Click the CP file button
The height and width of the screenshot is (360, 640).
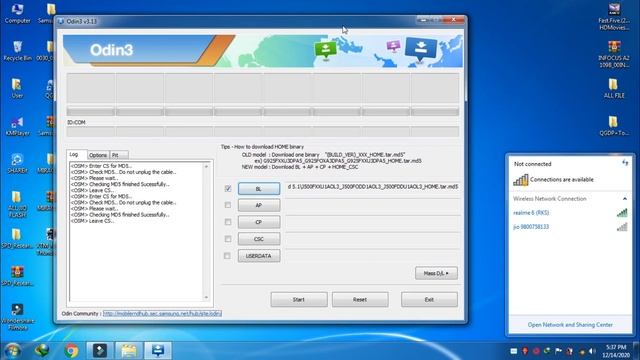click(259, 222)
